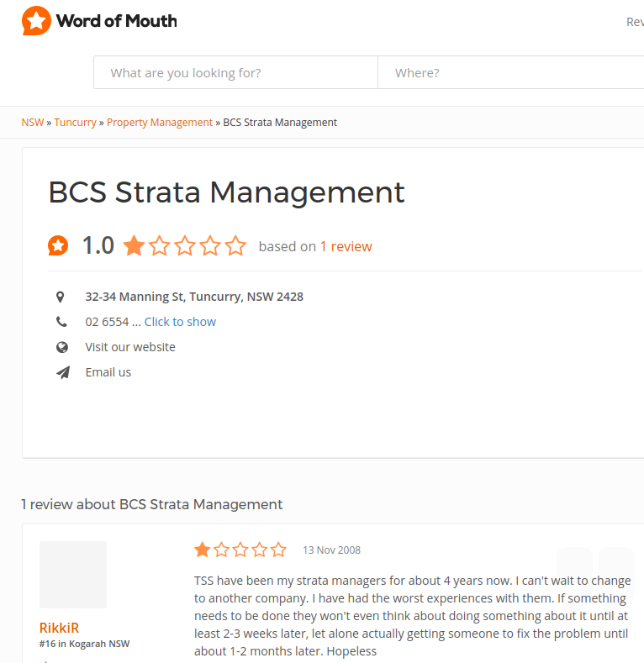The width and height of the screenshot is (644, 663).
Task: Click the orange rating badge beside 1.0
Action: (58, 245)
